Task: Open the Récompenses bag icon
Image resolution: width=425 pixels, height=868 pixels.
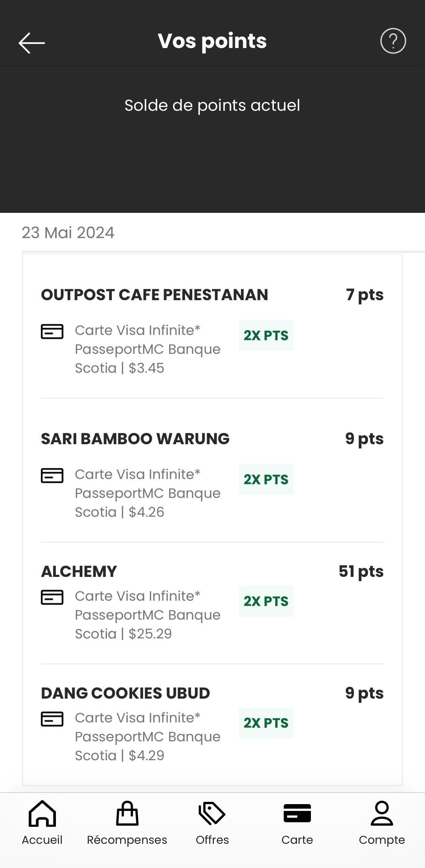Action: click(x=127, y=814)
